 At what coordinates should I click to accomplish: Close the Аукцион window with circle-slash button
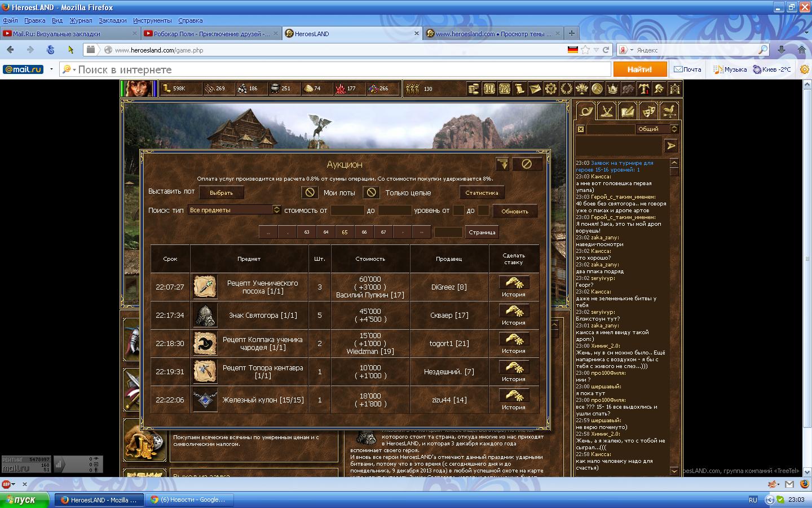coord(526,164)
